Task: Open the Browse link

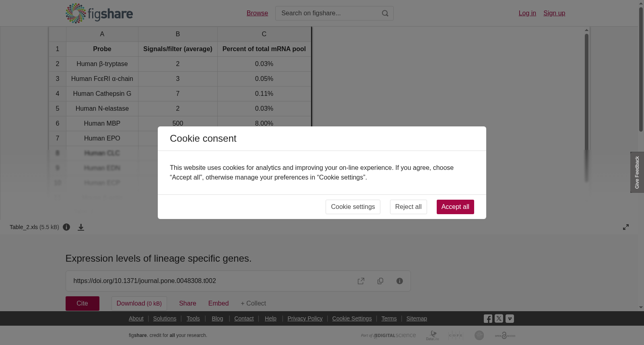Action: click(257, 13)
